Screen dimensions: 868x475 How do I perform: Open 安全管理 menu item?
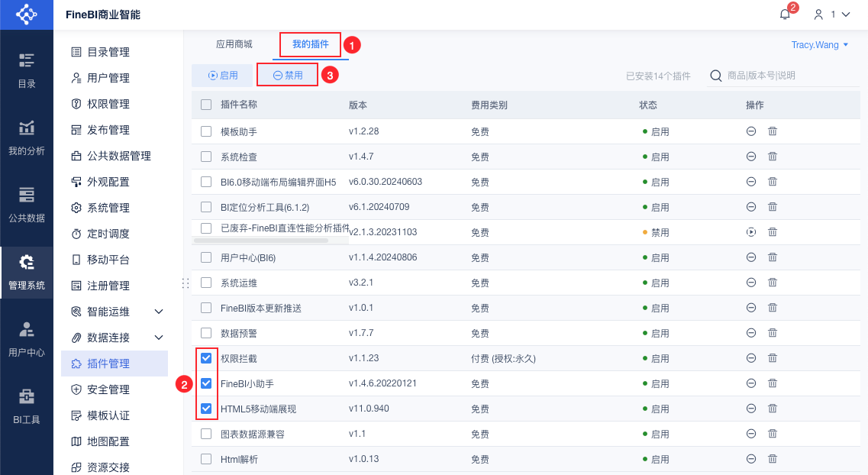[115, 389]
